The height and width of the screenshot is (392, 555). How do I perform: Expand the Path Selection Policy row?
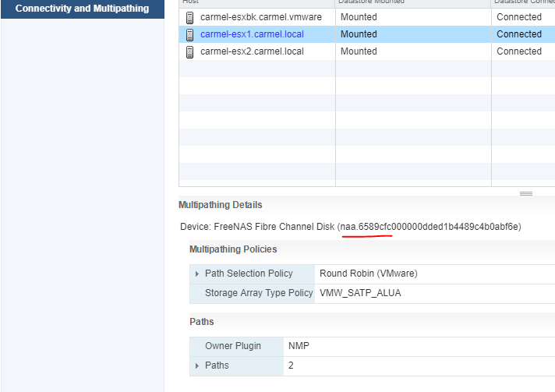(197, 274)
